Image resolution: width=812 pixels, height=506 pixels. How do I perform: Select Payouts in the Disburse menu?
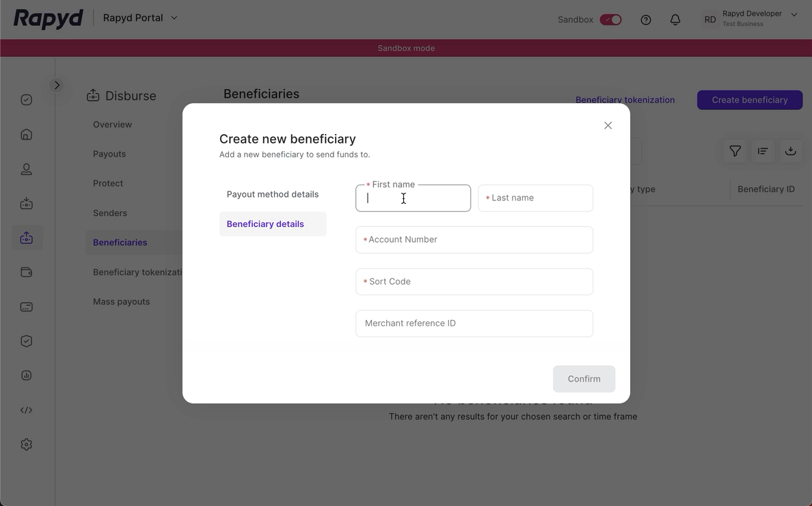(x=109, y=153)
